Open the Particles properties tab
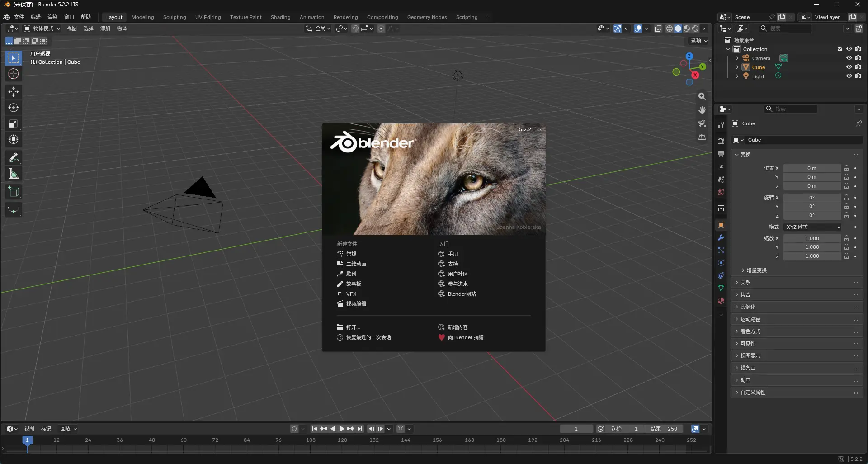 pyautogui.click(x=721, y=250)
